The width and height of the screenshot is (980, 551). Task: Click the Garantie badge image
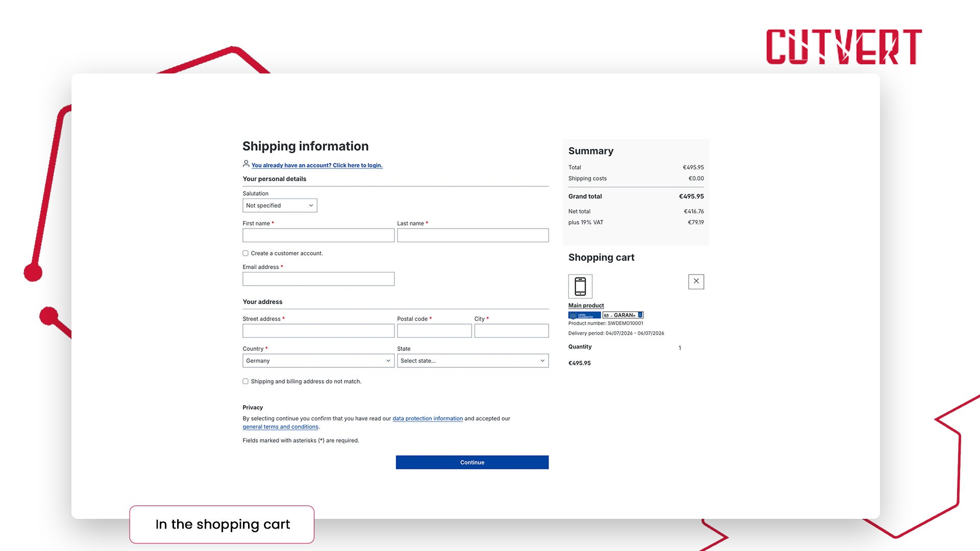(623, 315)
